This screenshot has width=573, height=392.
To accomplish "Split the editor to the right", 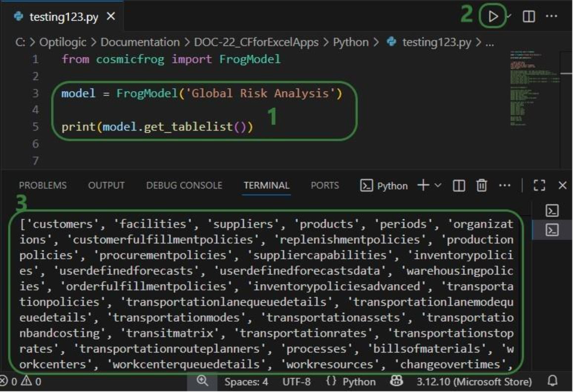I will click(529, 16).
